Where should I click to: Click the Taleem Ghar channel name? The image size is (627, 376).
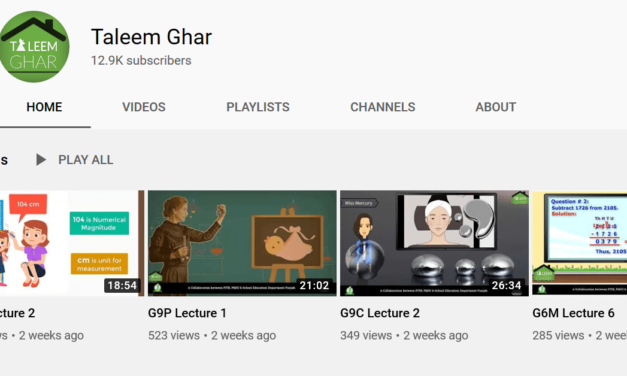[x=151, y=37]
